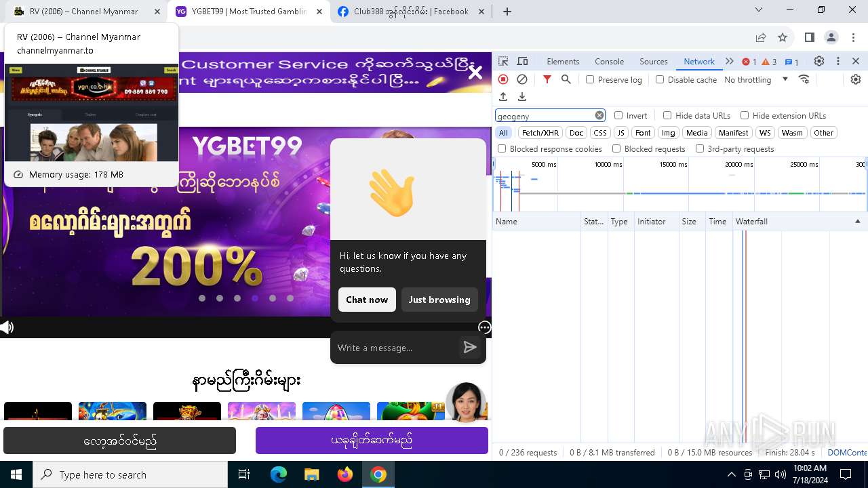Image resolution: width=868 pixels, height=488 pixels.
Task: Open File Explorer from the taskbar
Action: click(x=311, y=474)
